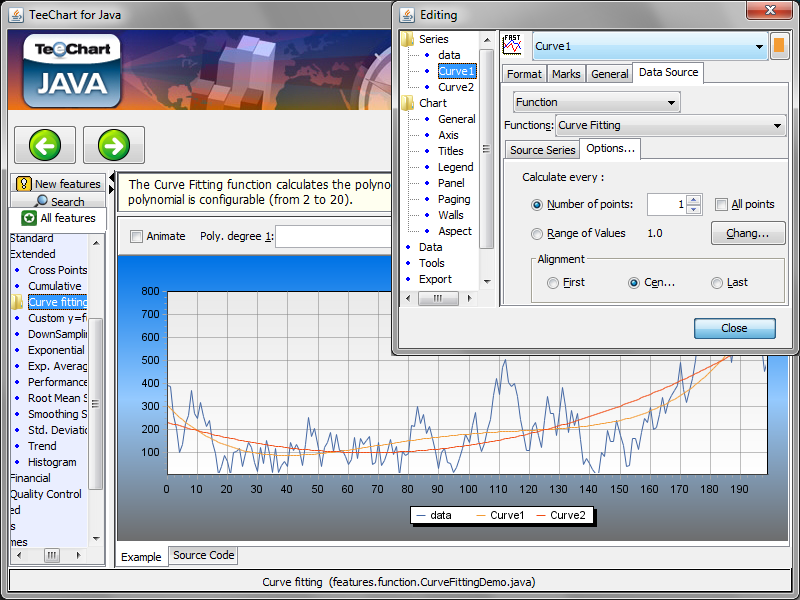Click the All features star icon
Image resolution: width=800 pixels, height=600 pixels.
[x=29, y=218]
